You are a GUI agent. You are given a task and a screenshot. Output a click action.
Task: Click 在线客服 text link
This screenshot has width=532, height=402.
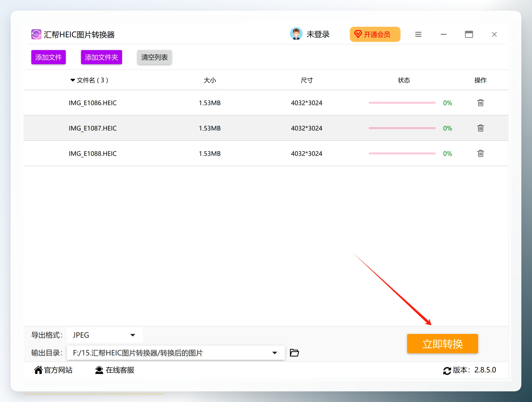[120, 370]
